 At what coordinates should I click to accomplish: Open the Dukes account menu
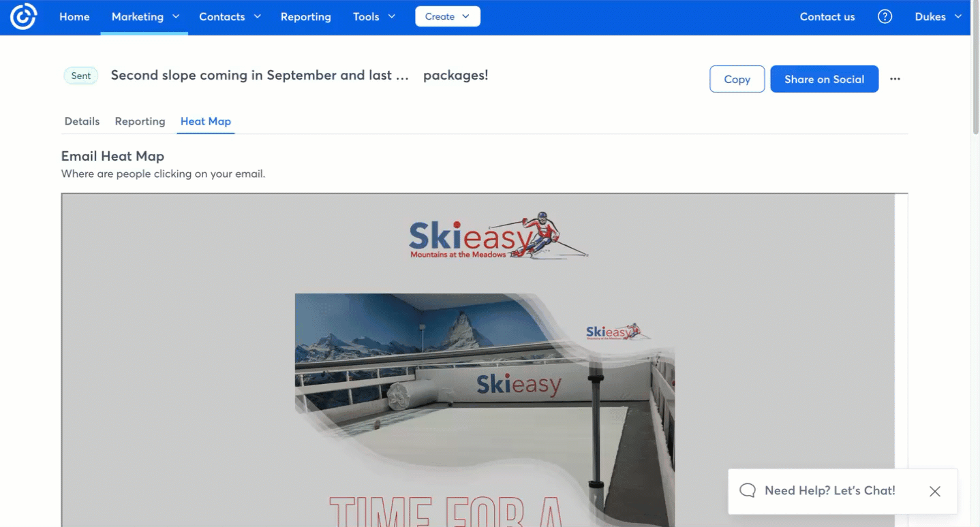[938, 17]
